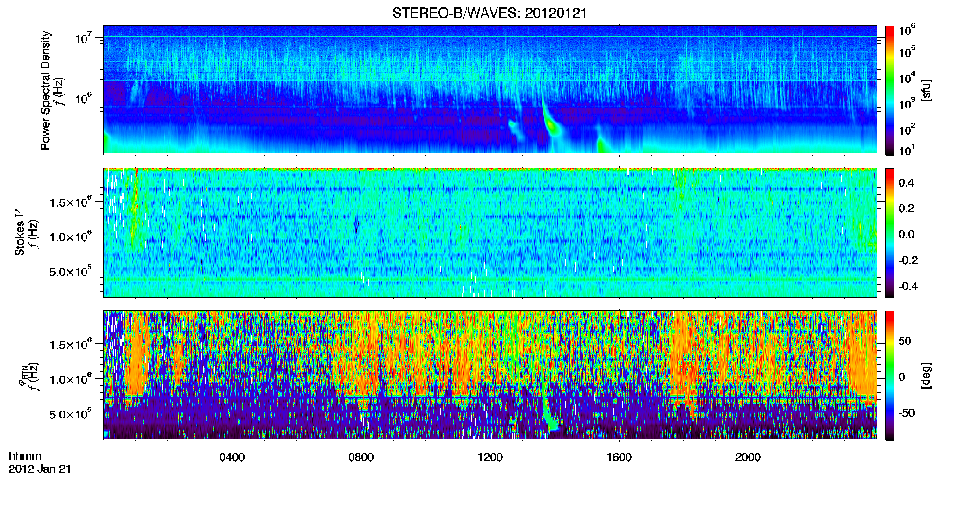980x505 pixels.
Task: Click the Power Spectral Density axis label
Action: pos(45,90)
